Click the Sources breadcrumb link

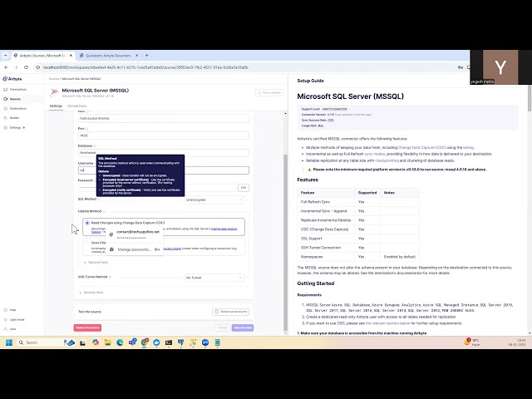(x=53, y=79)
